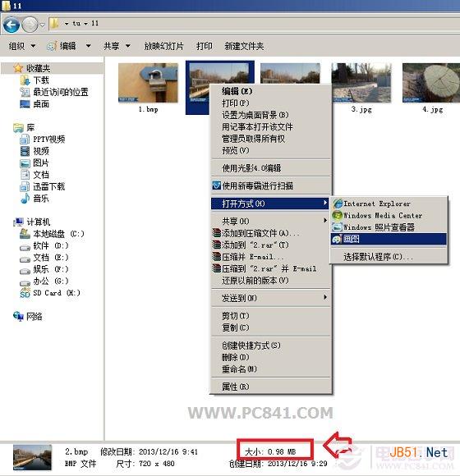The height and width of the screenshot is (476, 460).
Task: Click the Forward navigation arrow button
Action: pos(30,25)
